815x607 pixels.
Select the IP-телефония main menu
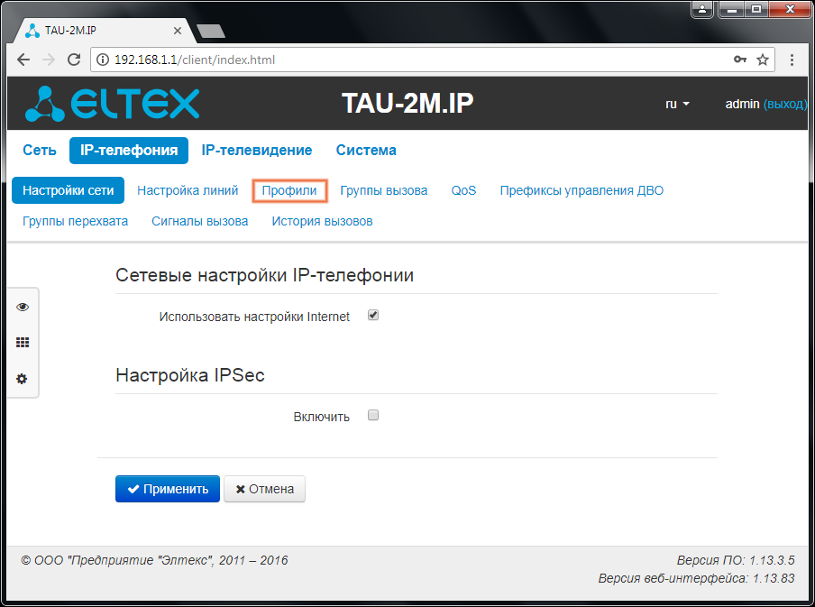[129, 150]
